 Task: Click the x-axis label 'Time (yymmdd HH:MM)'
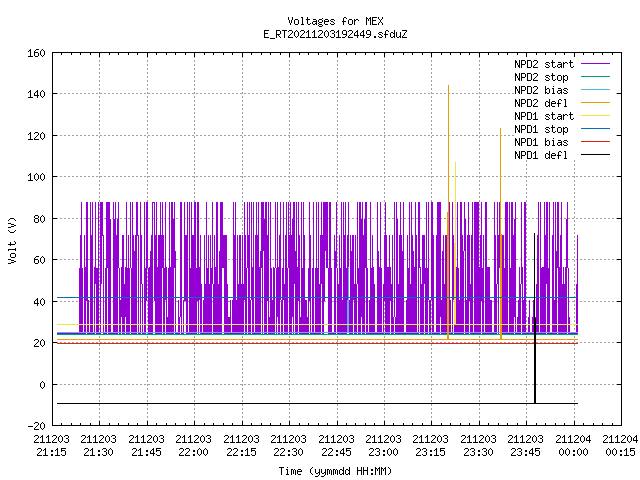335,471
